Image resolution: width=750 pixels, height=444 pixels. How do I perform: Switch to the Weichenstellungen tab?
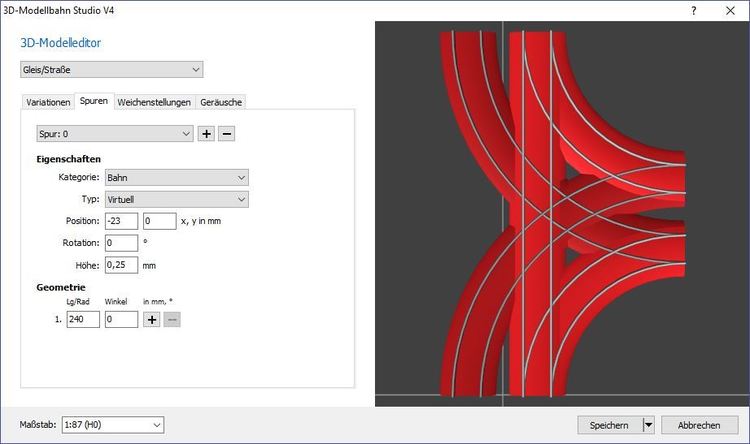pos(154,102)
